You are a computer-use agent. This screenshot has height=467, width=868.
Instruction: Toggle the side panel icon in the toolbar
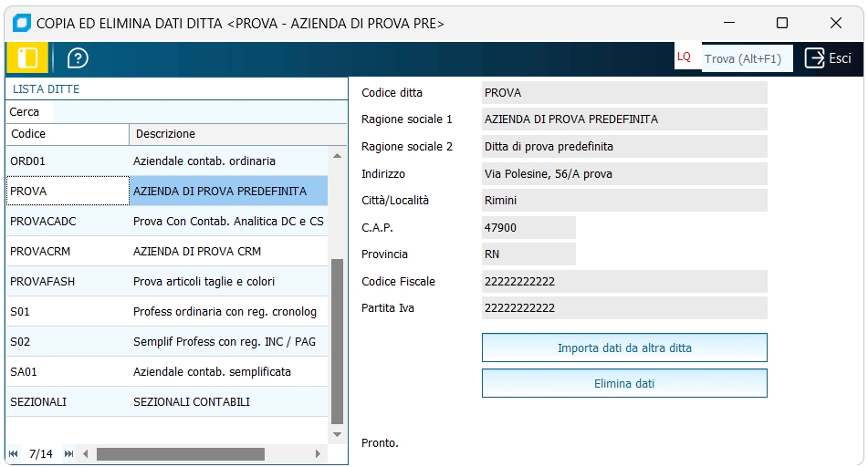coord(27,58)
